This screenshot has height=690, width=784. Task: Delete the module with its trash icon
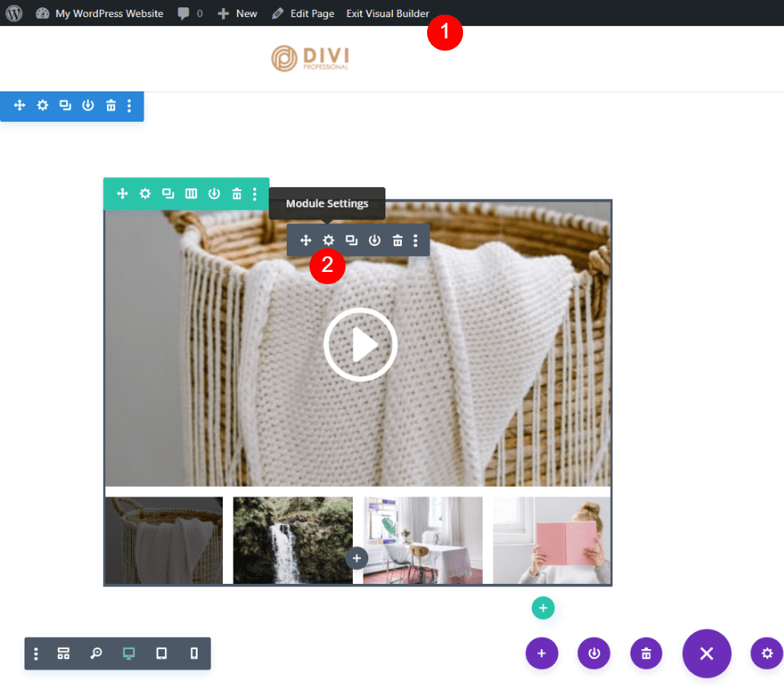[x=398, y=240]
